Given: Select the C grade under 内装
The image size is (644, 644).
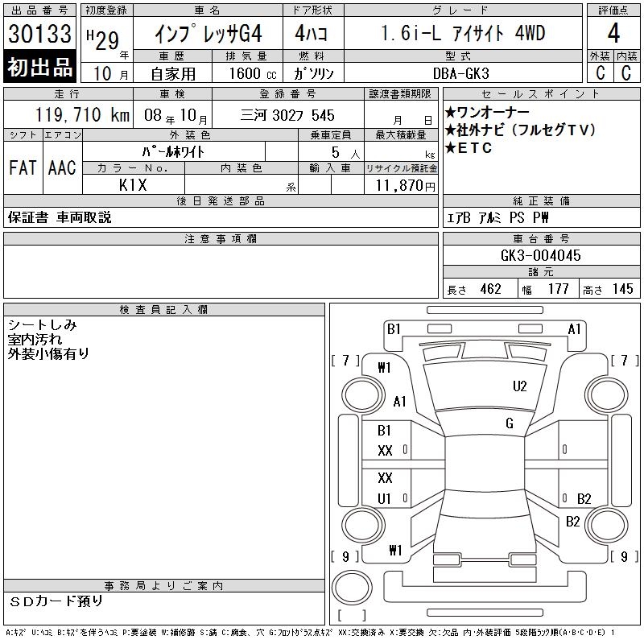Looking at the screenshot, I should pos(626,73).
